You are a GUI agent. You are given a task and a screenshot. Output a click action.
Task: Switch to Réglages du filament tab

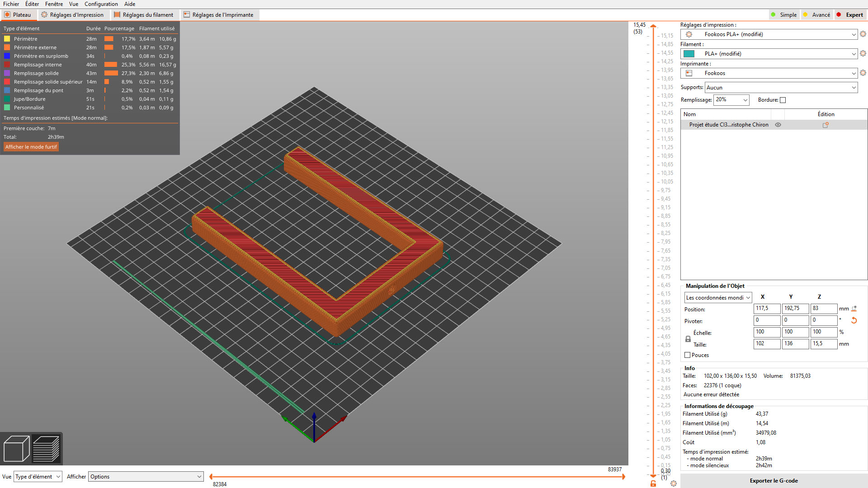coord(144,15)
